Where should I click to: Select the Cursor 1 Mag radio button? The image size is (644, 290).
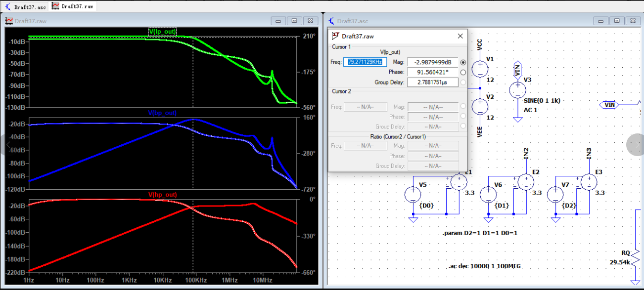click(x=463, y=62)
